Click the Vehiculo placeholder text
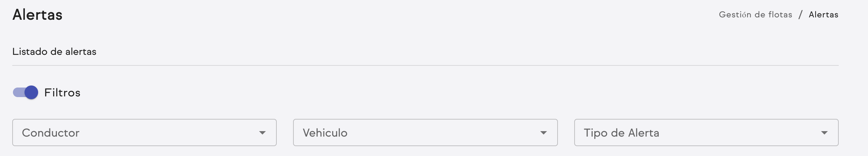Viewport: 868px width, 156px height. point(325,132)
